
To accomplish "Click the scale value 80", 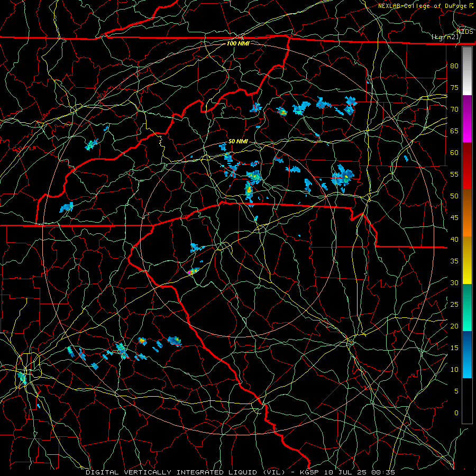I will click(x=454, y=66).
